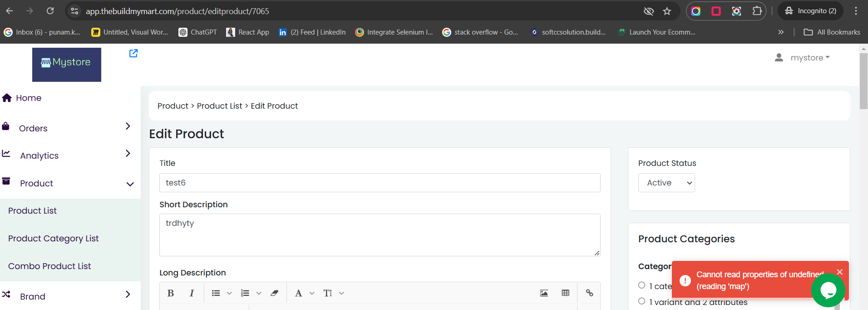
Task: Toggle italic formatting in editor
Action: tap(192, 293)
